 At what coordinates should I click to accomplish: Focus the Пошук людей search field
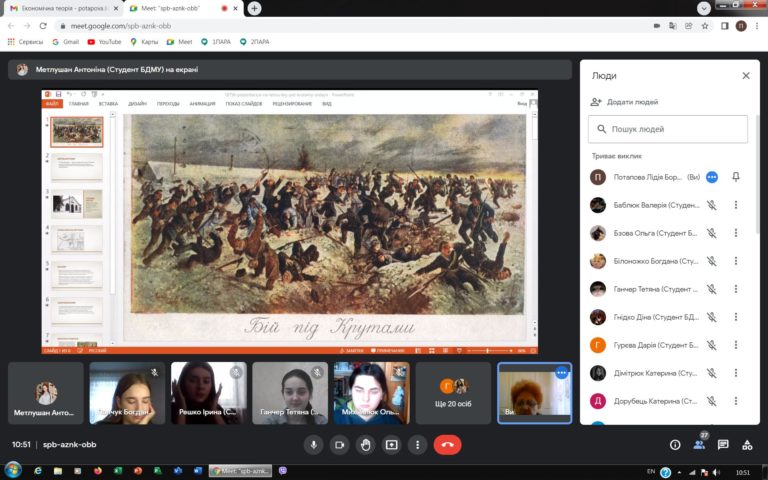[x=668, y=129]
